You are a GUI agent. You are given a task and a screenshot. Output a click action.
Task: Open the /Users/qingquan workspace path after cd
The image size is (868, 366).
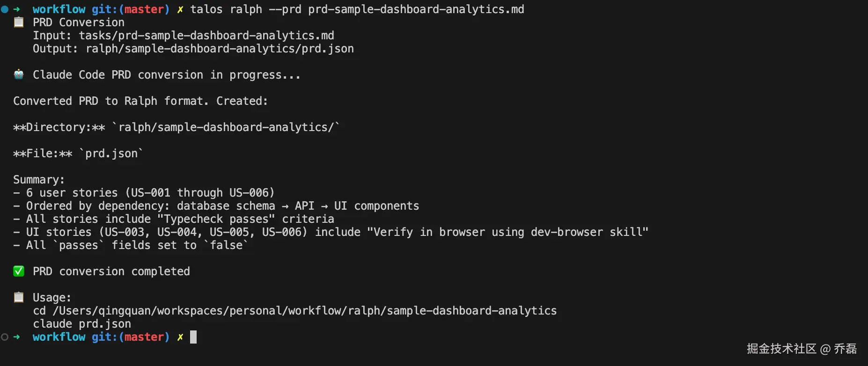(x=304, y=311)
